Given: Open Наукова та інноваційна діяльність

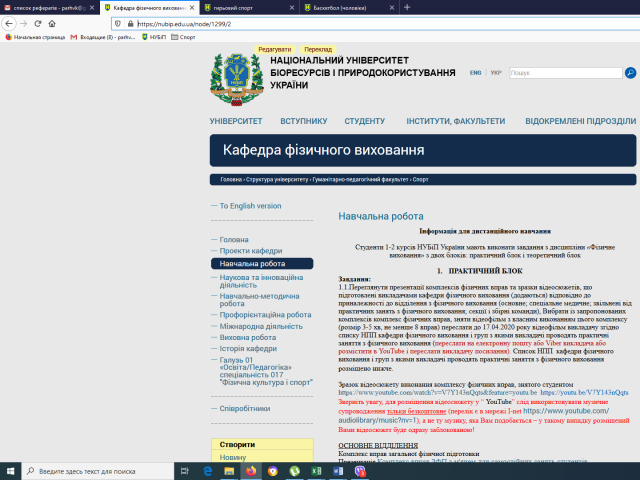Looking at the screenshot, I should click(261, 281).
